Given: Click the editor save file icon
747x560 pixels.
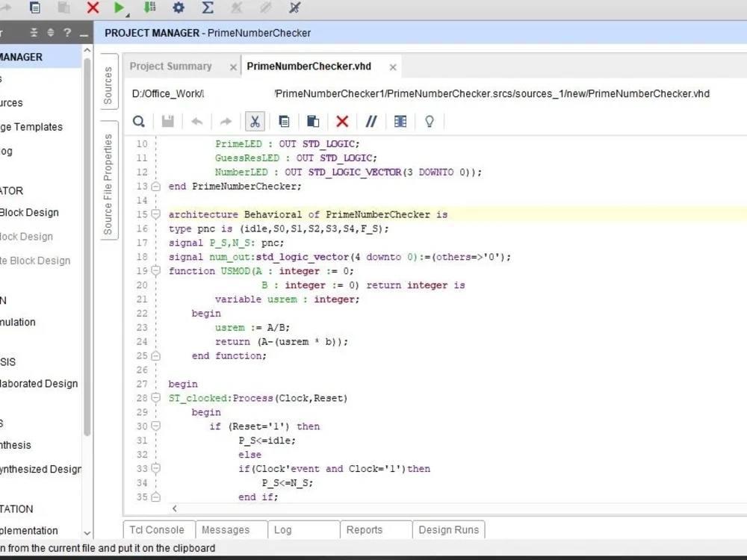Looking at the screenshot, I should pos(167,122).
